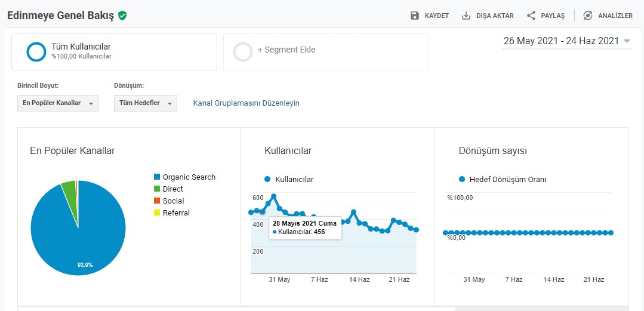Click KAYDET label in header
644x311 pixels.
(436, 16)
